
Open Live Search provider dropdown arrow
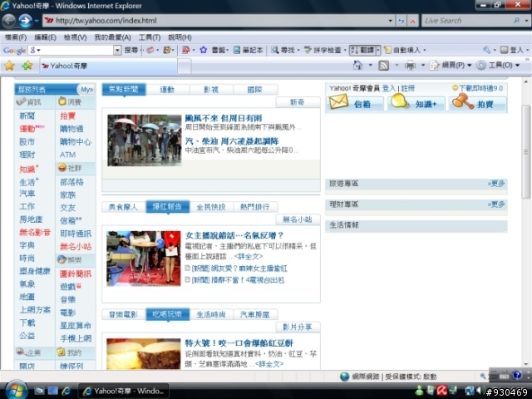tap(526, 20)
